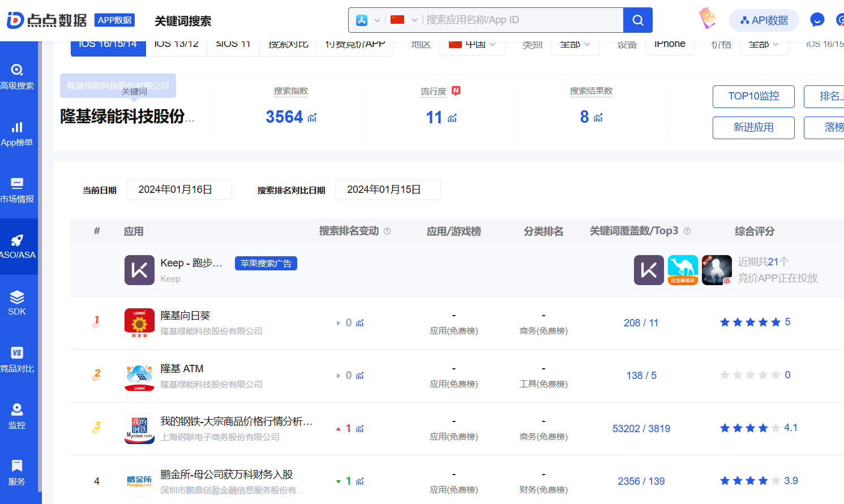Click the camel bidding app icon
The height and width of the screenshot is (504, 844).
click(683, 270)
